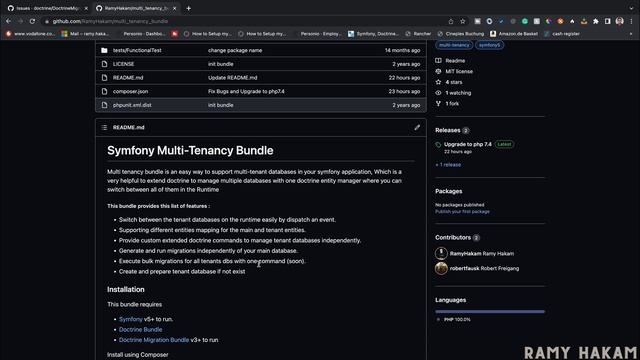Select the PHP 100.0% language entry
This screenshot has height=360, width=640.
point(454,320)
